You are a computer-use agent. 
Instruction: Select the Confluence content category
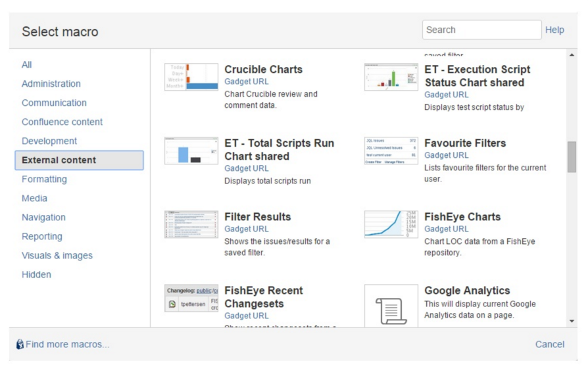click(62, 122)
